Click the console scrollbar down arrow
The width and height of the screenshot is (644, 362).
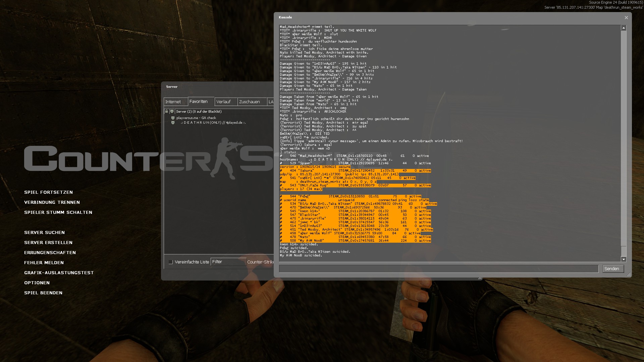[624, 259]
